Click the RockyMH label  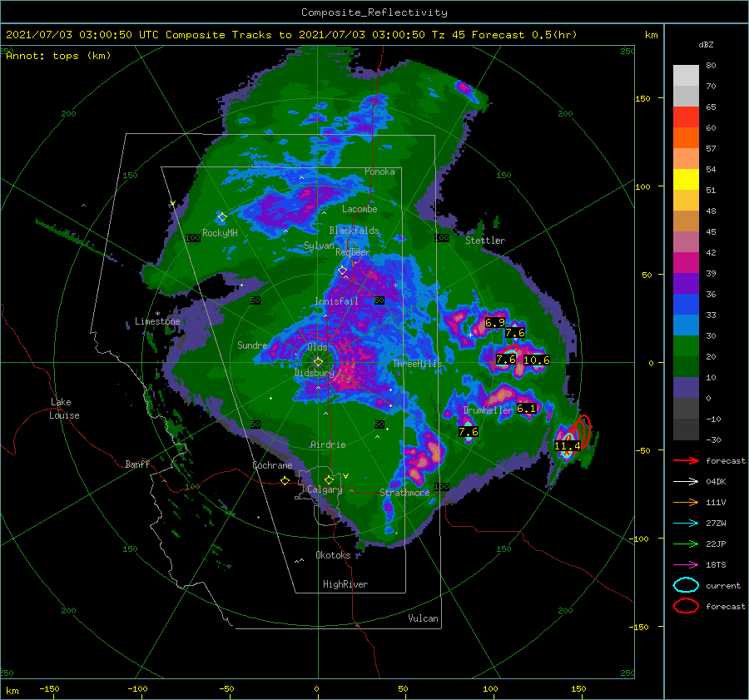tap(220, 233)
